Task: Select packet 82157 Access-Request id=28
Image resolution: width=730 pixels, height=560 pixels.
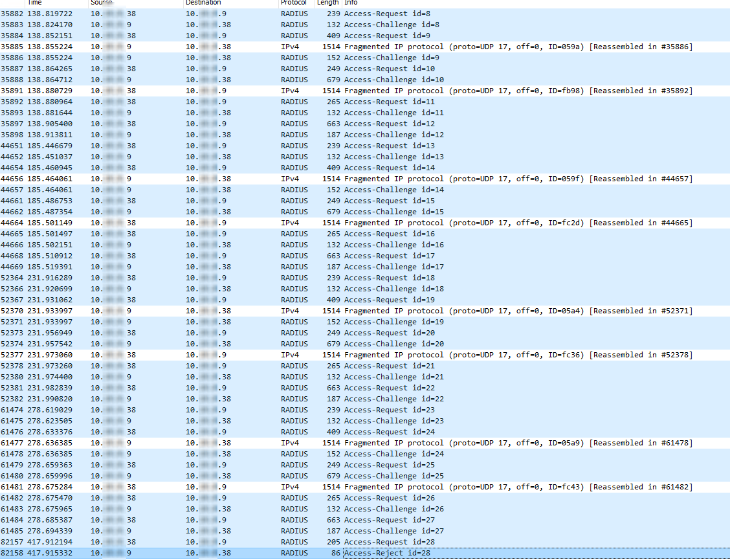Action: pyautogui.click(x=259, y=542)
